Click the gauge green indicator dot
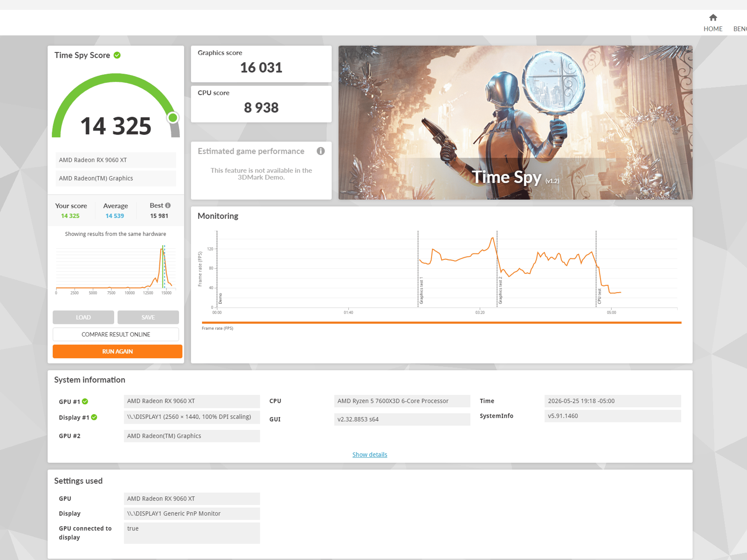 tap(173, 118)
